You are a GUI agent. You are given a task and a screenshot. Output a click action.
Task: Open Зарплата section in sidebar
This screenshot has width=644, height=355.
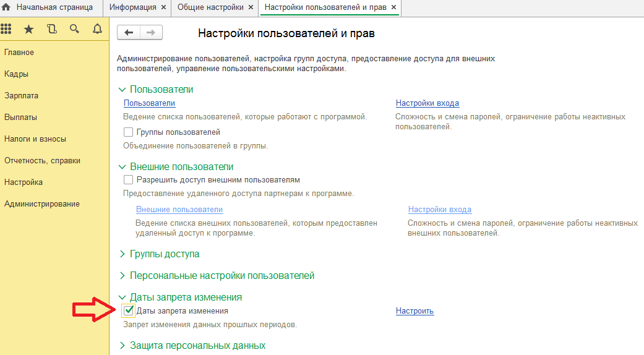tap(22, 96)
